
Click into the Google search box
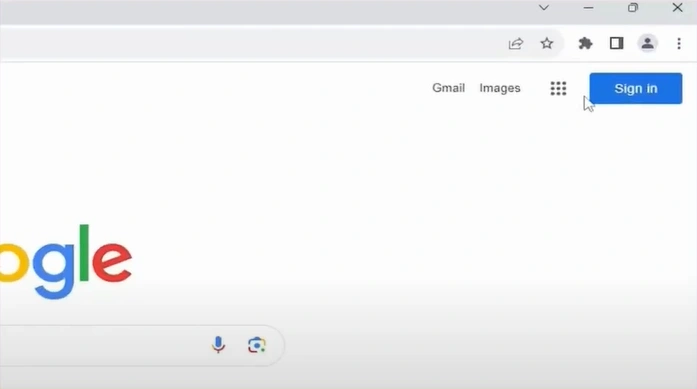click(x=142, y=345)
